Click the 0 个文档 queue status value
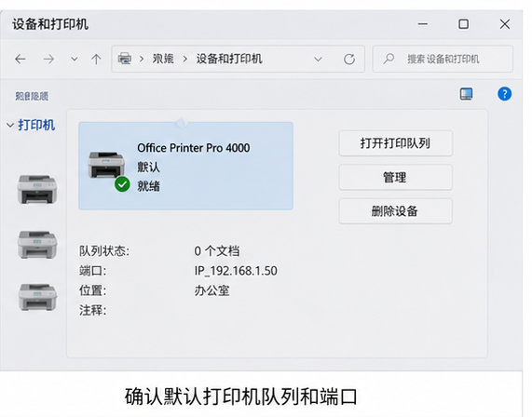 coord(217,251)
